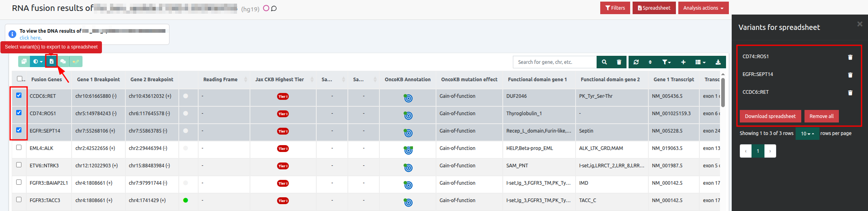The width and height of the screenshot is (868, 211).
Task: Open the OncoKB annotation icon for EML4::ALK
Action: coord(409,150)
